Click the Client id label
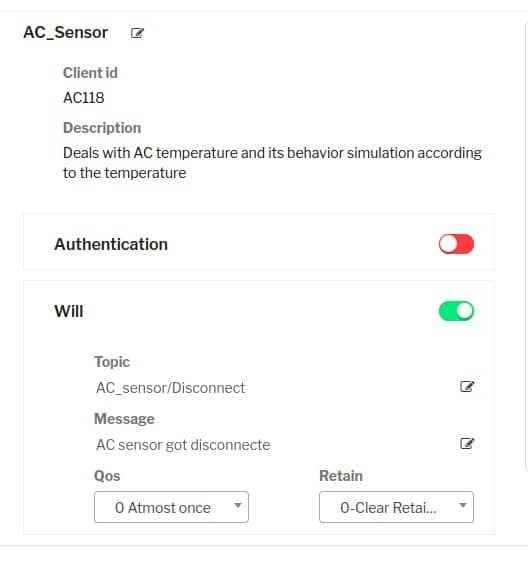The width and height of the screenshot is (528, 563). (90, 73)
